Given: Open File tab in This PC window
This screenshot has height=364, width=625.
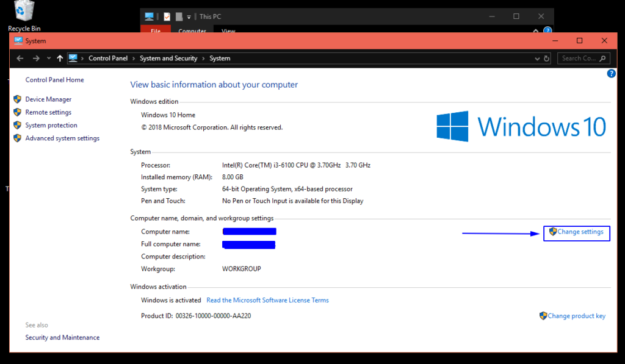Looking at the screenshot, I should pos(156,30).
